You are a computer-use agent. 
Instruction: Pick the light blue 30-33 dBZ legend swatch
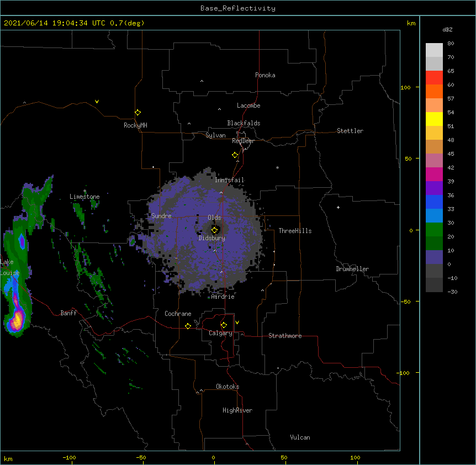tap(434, 215)
